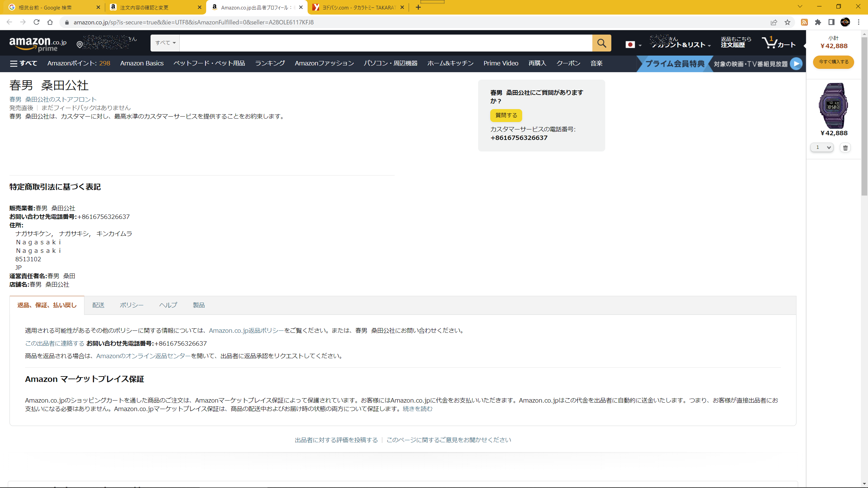
Task: Click the Amazon.co.jp prime logo
Action: pos(38,44)
